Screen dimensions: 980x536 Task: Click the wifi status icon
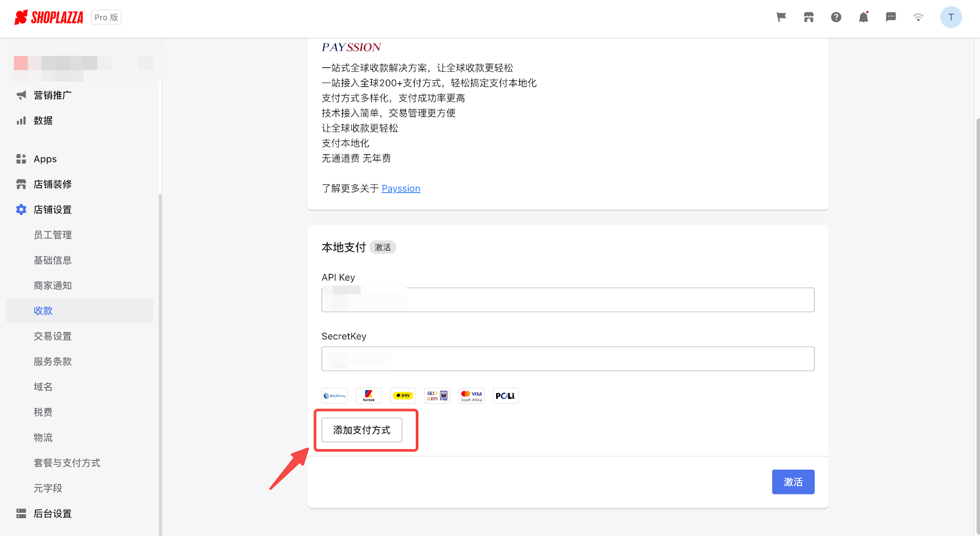(918, 17)
